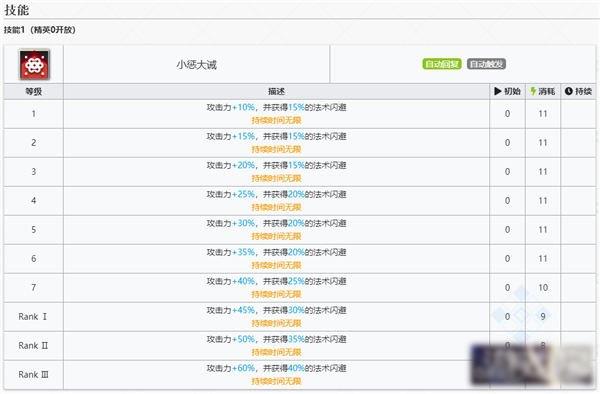Click the green 自动回复 tag
The height and width of the screenshot is (394, 600).
pyautogui.click(x=442, y=64)
